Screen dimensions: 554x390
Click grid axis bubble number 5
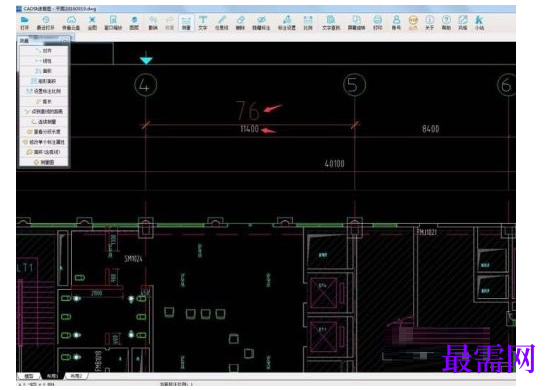354,85
